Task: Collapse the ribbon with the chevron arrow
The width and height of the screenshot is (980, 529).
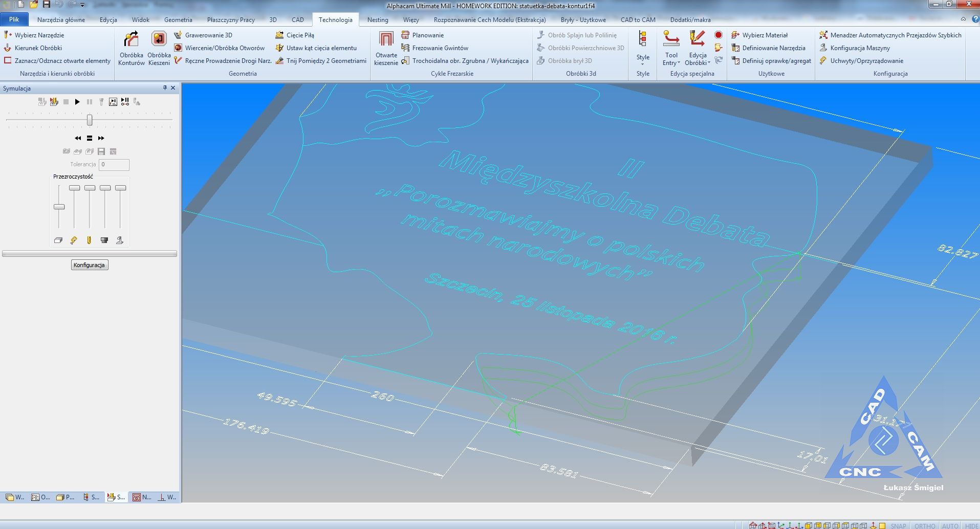Action: 963,19
